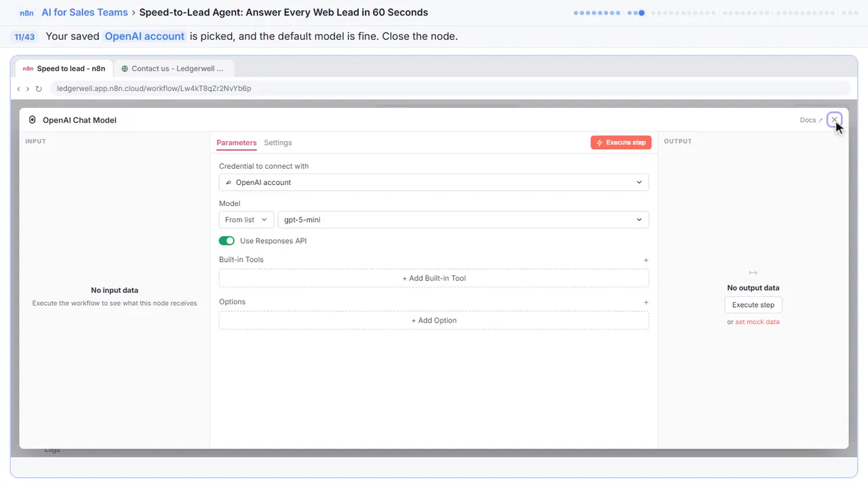This screenshot has width=868, height=488.
Task: Expand the gpt-5-mini model dropdown
Action: tap(463, 220)
